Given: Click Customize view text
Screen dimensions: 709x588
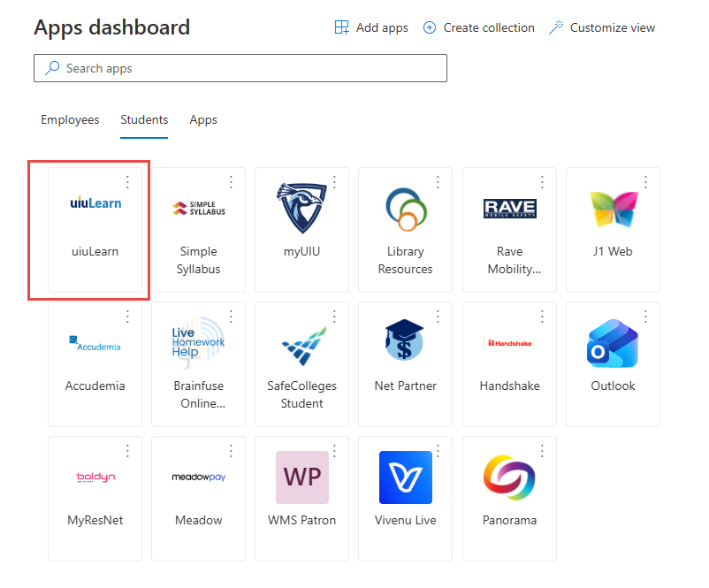Looking at the screenshot, I should coord(613,27).
